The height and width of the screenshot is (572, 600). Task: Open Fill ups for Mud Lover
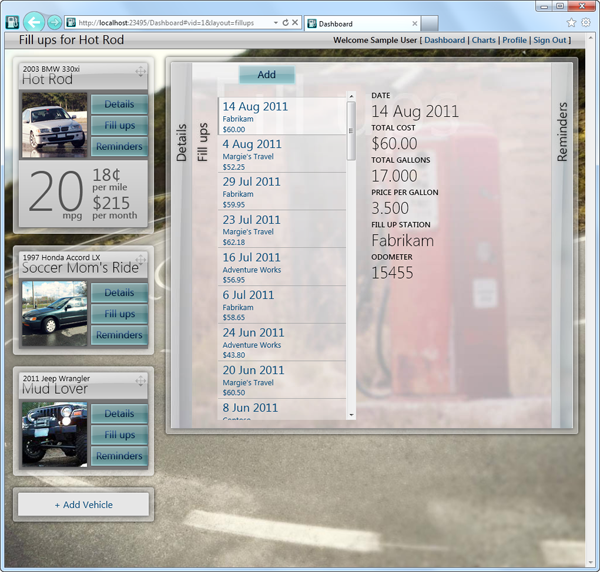tap(119, 435)
